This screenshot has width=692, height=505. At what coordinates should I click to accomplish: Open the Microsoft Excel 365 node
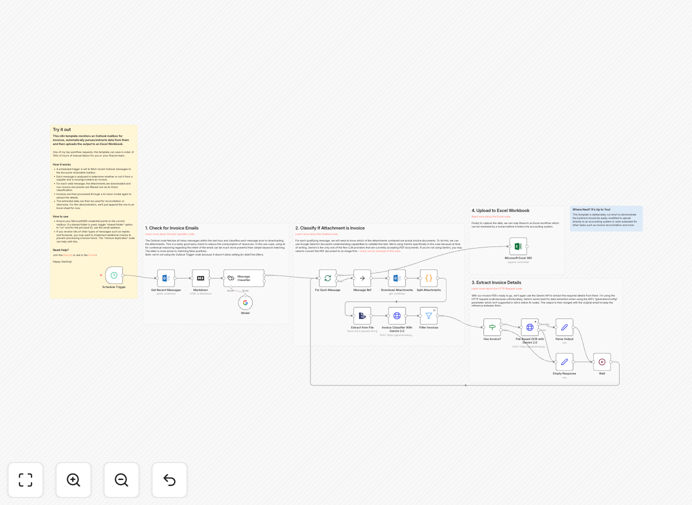[x=518, y=246]
